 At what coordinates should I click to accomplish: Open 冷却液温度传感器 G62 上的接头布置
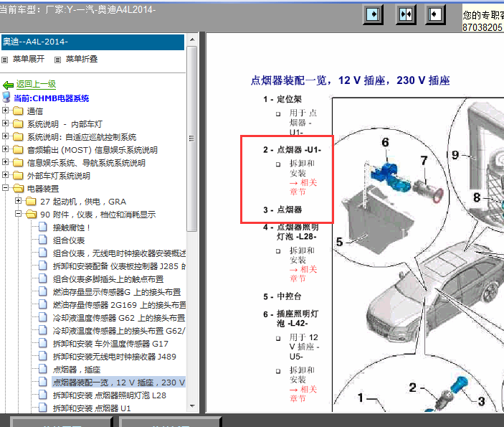118,318
